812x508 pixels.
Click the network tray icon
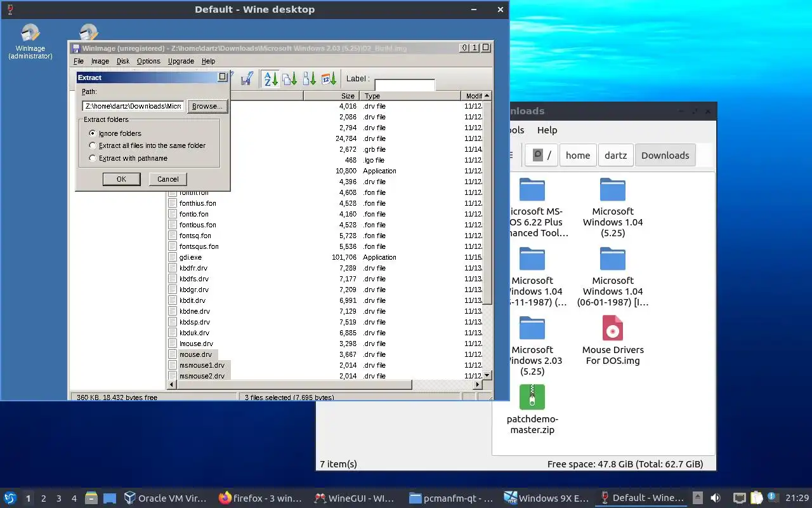tap(740, 498)
